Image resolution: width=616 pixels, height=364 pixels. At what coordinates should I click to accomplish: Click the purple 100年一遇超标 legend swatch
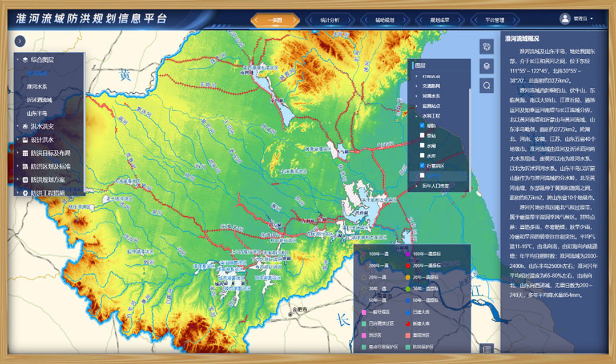(x=408, y=254)
